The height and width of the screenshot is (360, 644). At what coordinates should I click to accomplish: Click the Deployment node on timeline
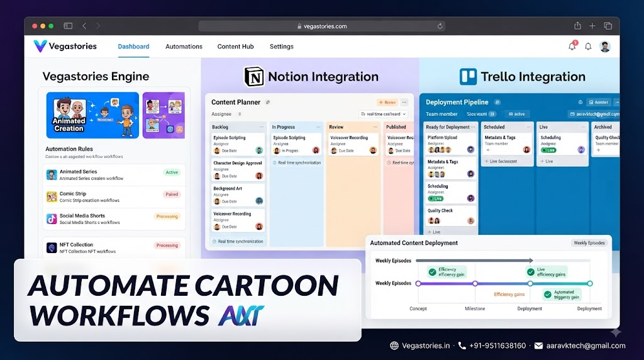530,284
